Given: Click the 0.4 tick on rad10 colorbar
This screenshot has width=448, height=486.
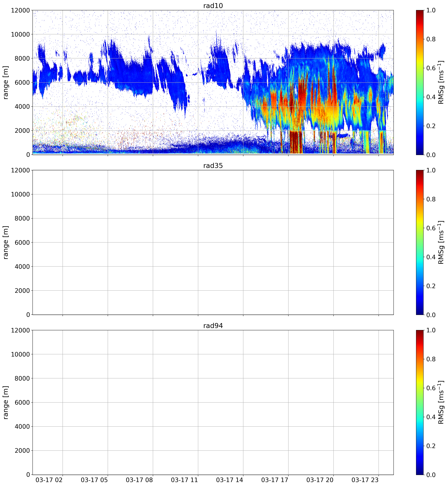Looking at the screenshot, I should (431, 97).
